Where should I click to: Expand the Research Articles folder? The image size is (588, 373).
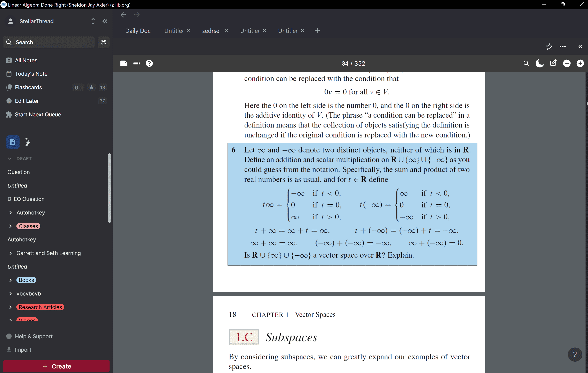(10, 307)
